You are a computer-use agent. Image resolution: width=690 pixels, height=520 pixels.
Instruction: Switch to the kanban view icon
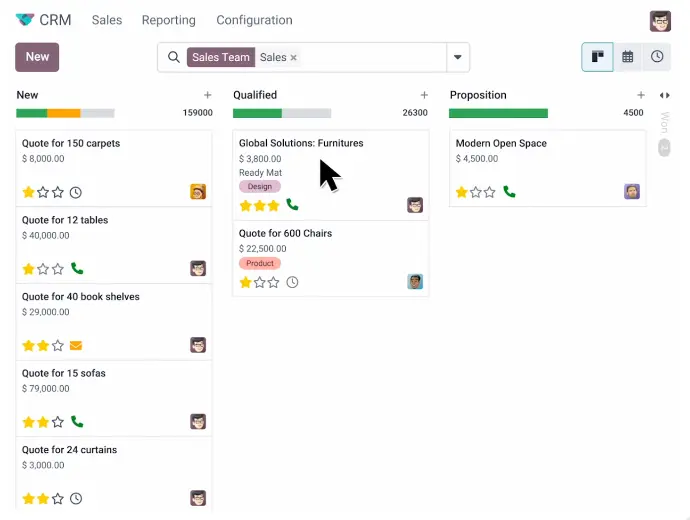597,57
